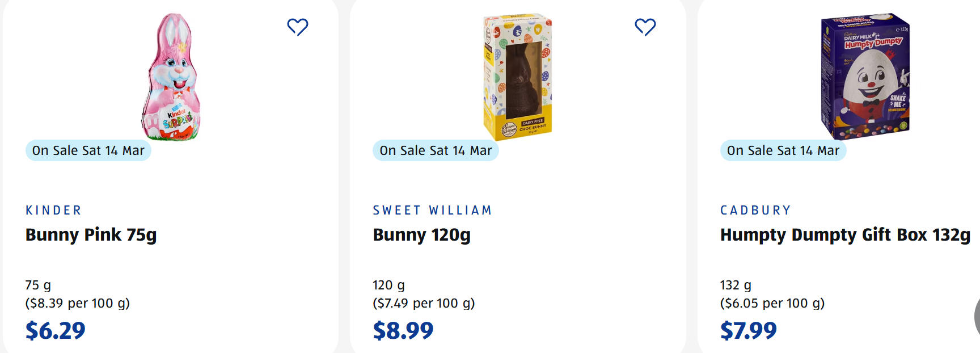Open the Kinder Surprise pink bunny image
The width and height of the screenshot is (980, 353).
point(171,77)
